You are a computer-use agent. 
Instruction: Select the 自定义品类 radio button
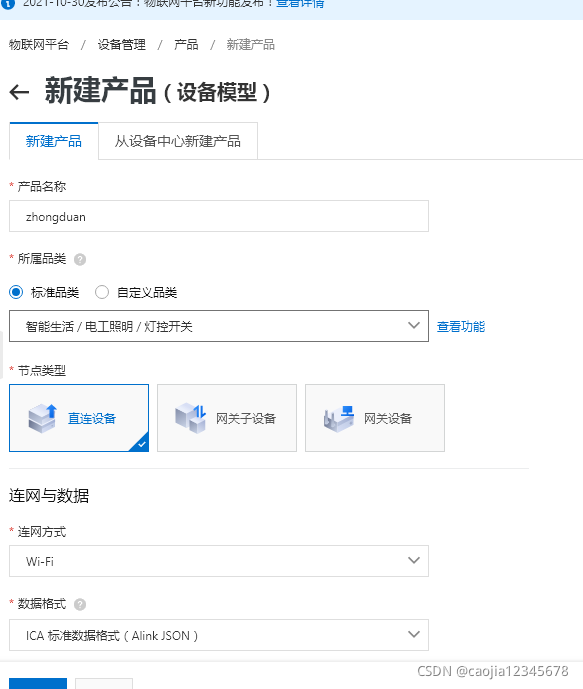[x=102, y=292]
